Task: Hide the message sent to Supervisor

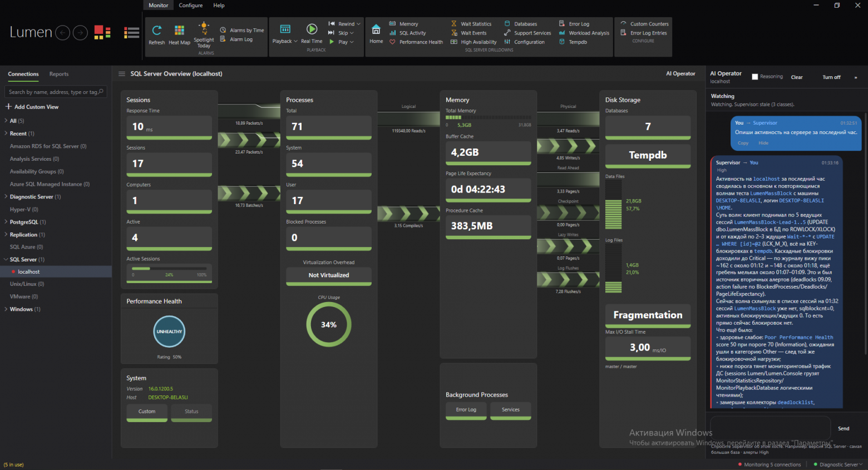Action: click(763, 143)
